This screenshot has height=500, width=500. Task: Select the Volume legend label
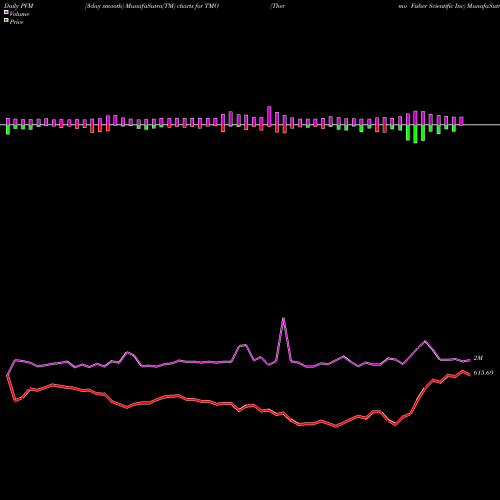point(19,14)
